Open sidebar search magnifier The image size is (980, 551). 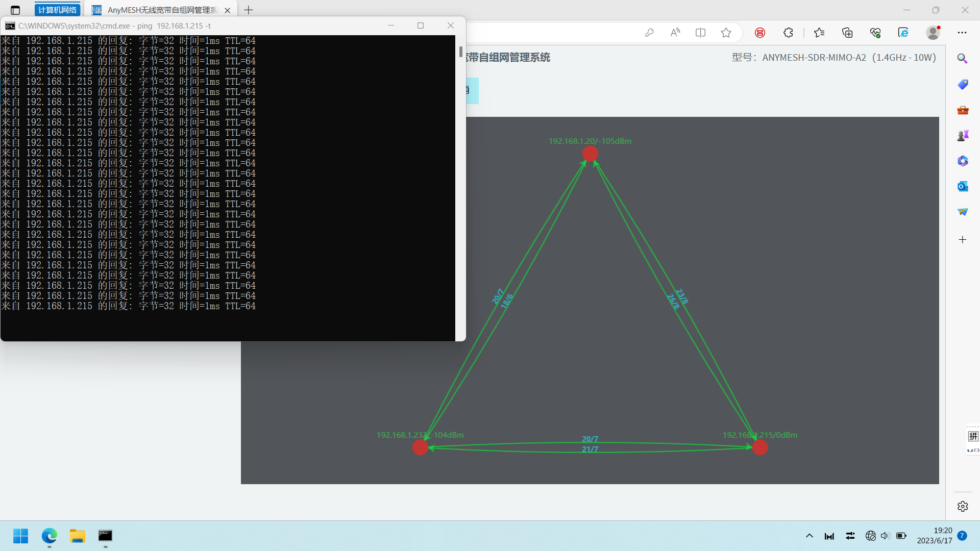click(963, 59)
